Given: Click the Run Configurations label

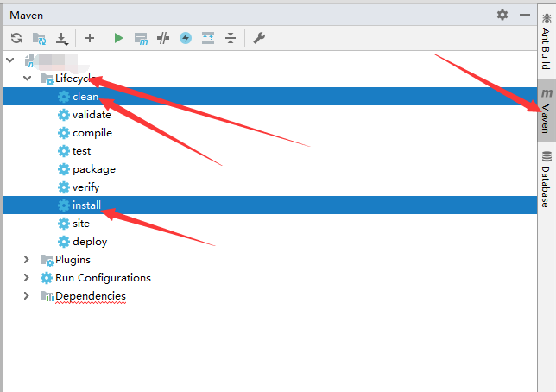Looking at the screenshot, I should [103, 278].
